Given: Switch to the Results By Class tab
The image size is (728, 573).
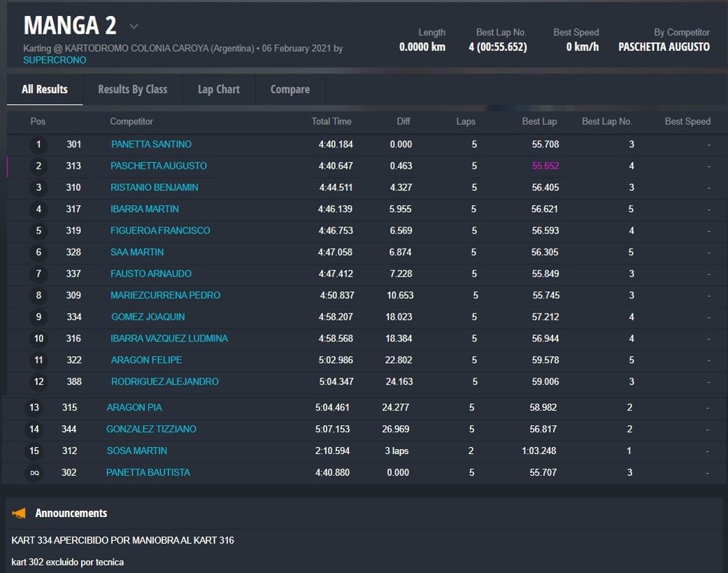Looking at the screenshot, I should pyautogui.click(x=132, y=90).
